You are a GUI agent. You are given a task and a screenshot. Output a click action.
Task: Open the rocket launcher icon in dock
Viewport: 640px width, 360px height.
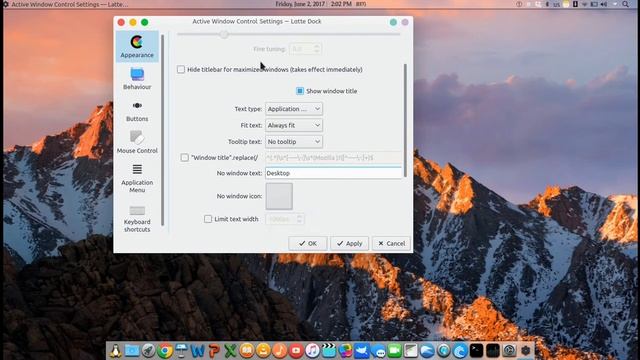(148, 351)
